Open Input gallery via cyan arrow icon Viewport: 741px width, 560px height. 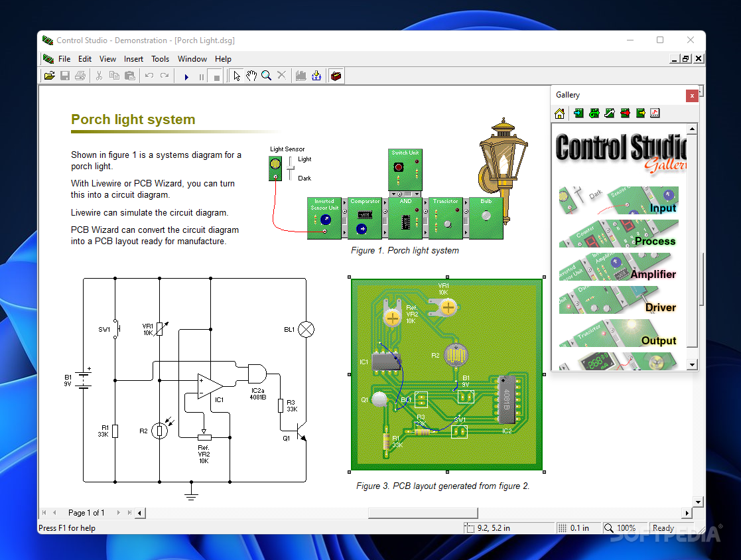click(x=578, y=113)
